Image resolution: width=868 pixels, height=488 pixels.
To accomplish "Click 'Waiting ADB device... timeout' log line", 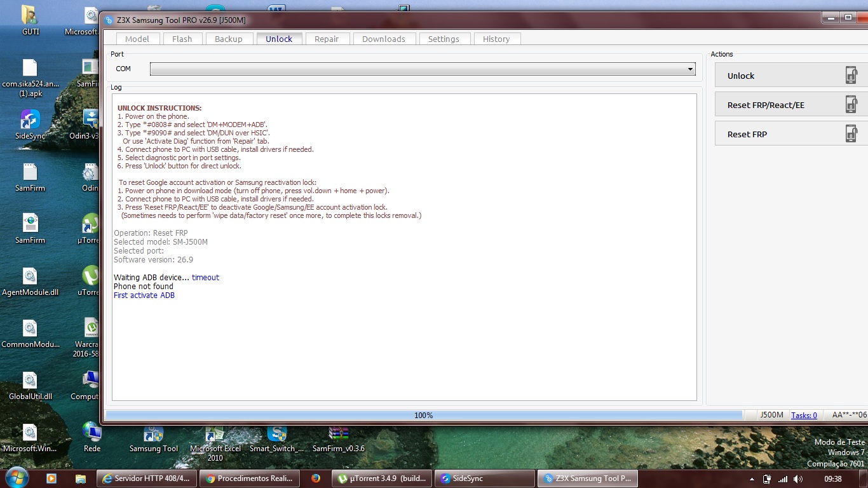I will point(166,278).
